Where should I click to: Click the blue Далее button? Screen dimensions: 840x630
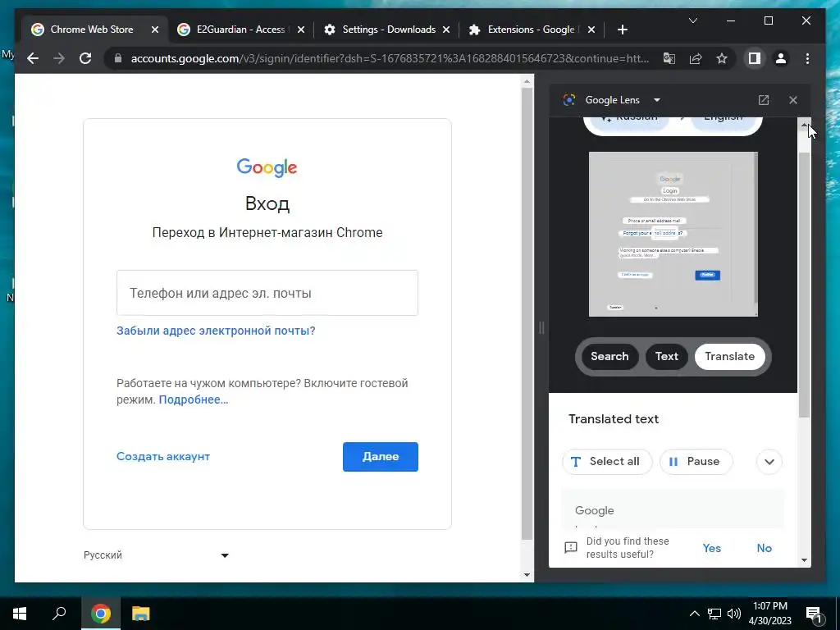click(381, 456)
